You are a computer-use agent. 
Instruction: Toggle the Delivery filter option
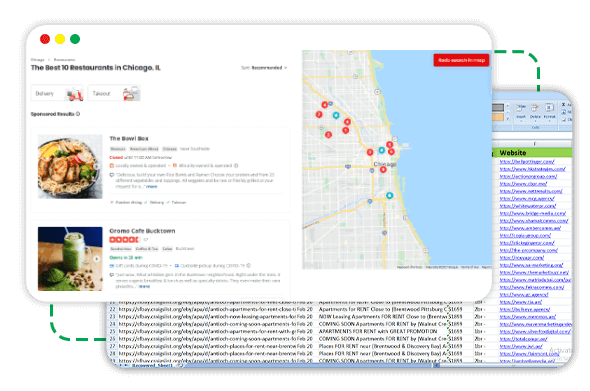click(x=57, y=93)
